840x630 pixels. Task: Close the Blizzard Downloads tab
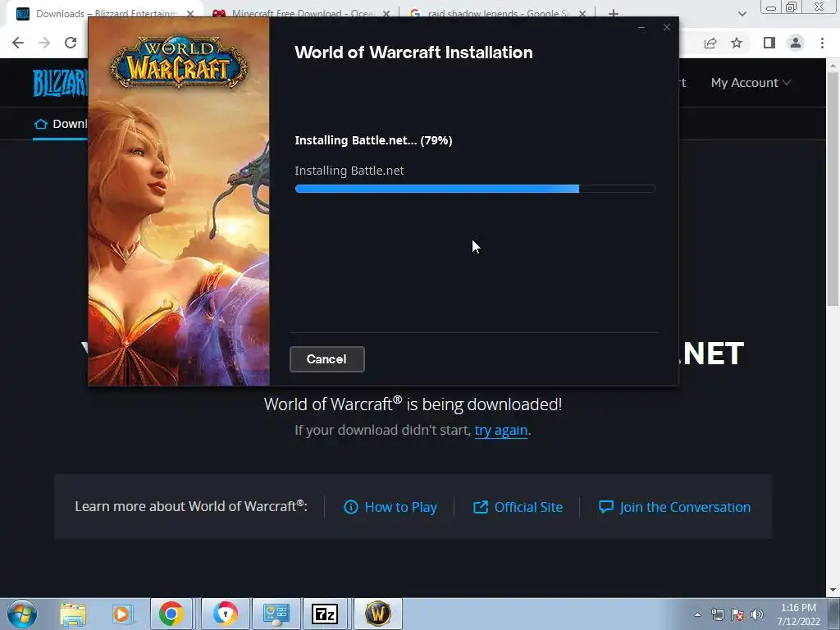coord(190,14)
